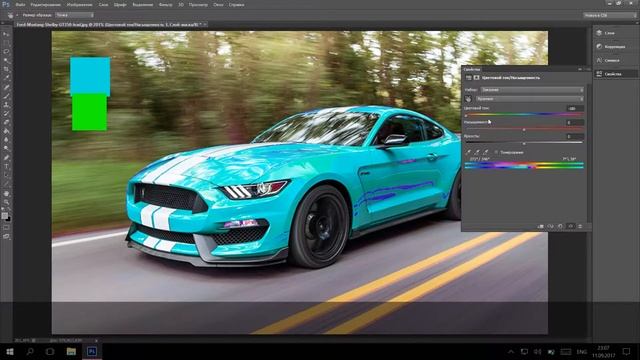Click the Цветовой тон hue slider
This screenshot has width=640, height=360.
click(x=524, y=115)
